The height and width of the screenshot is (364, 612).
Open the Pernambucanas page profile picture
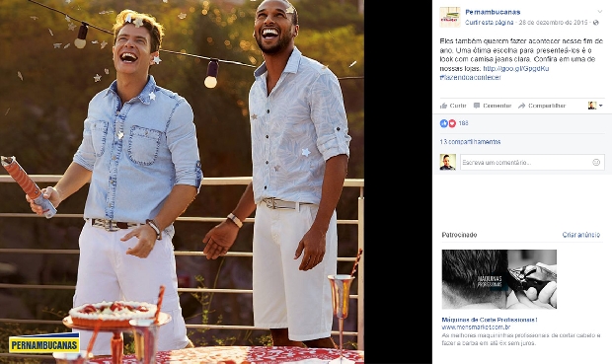[450, 17]
